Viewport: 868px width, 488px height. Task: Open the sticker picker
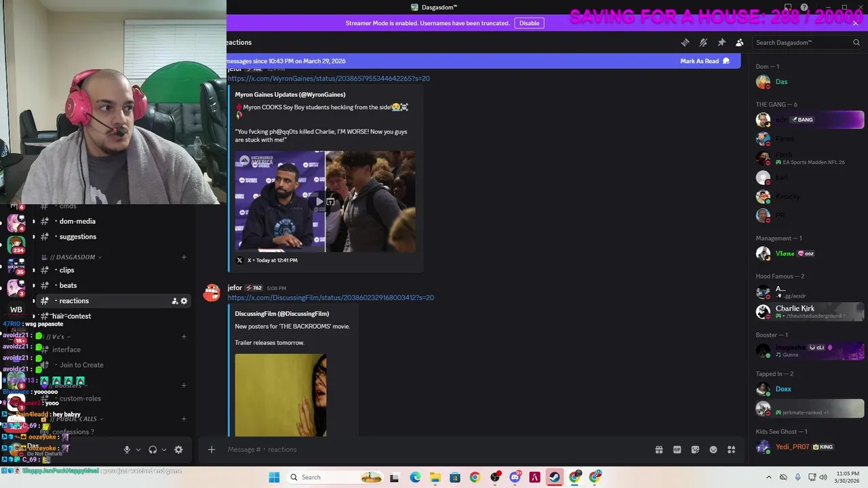click(695, 449)
